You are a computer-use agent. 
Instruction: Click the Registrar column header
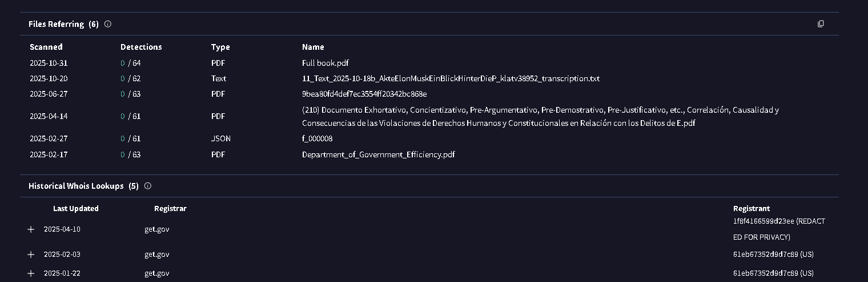(x=170, y=208)
